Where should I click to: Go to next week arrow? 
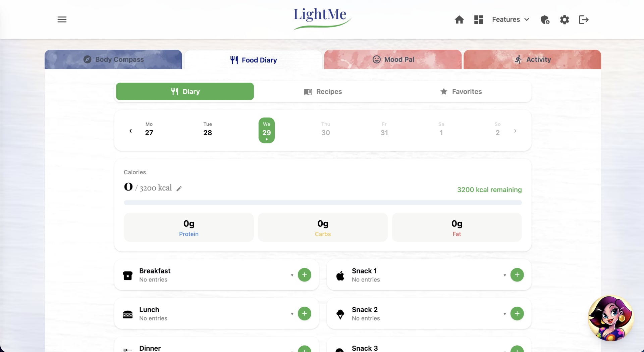(515, 131)
